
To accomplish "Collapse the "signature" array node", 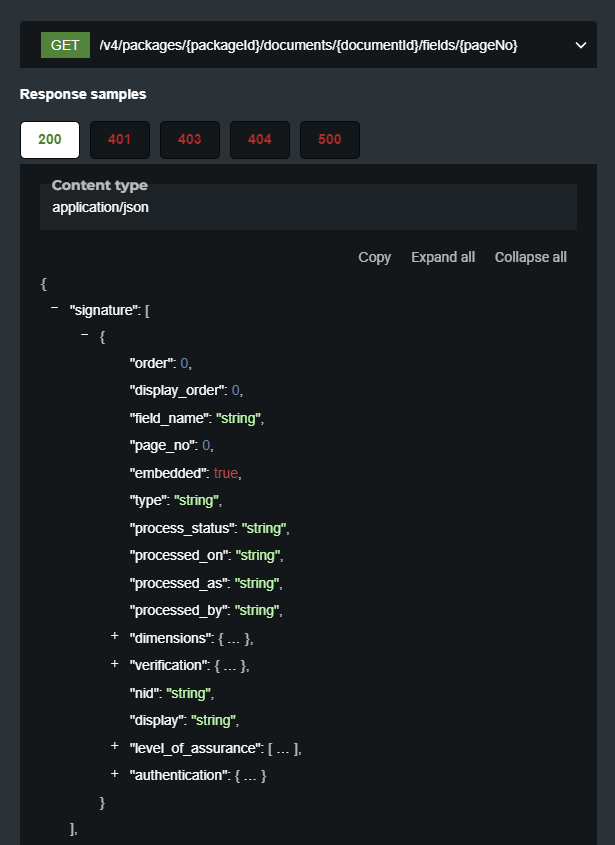I will click(x=54, y=310).
